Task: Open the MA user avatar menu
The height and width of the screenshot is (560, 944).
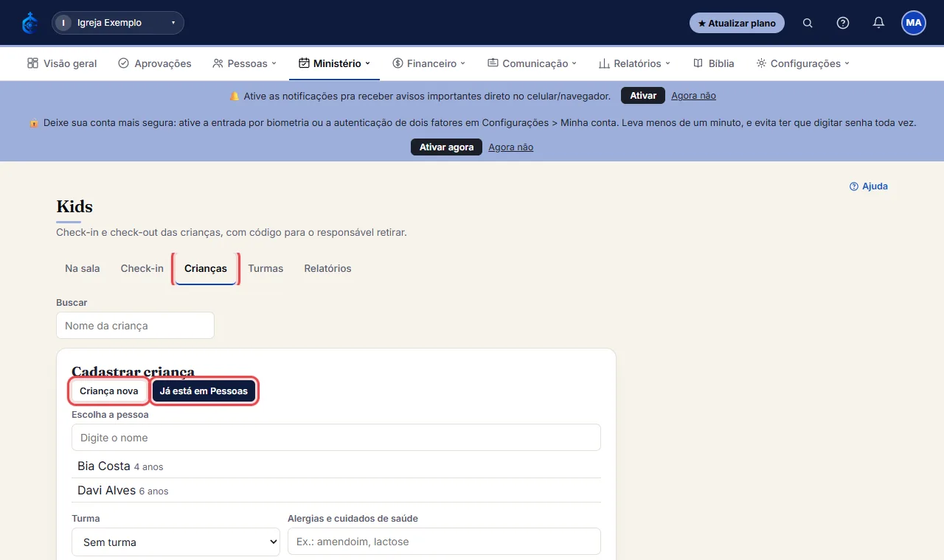Action: pyautogui.click(x=914, y=23)
